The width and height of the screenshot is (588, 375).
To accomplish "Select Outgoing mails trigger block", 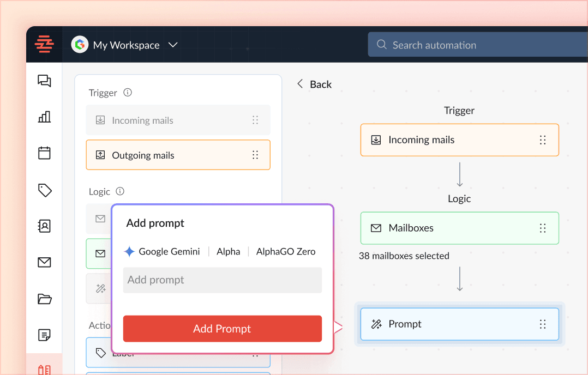I will click(x=178, y=155).
